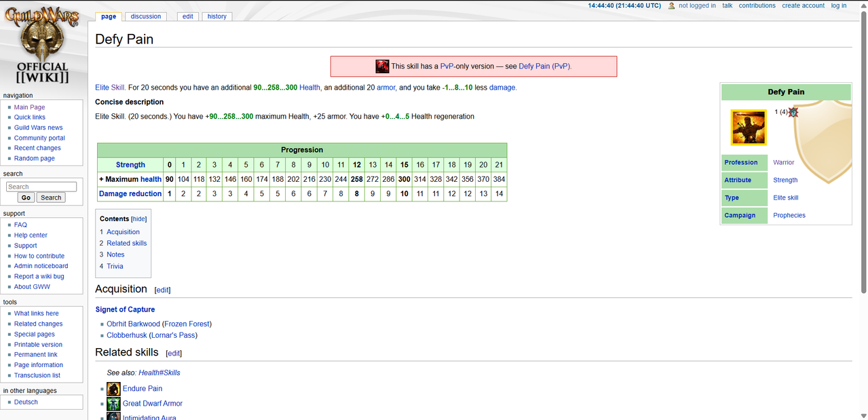Open the edit tab
868x420 pixels.
(188, 16)
